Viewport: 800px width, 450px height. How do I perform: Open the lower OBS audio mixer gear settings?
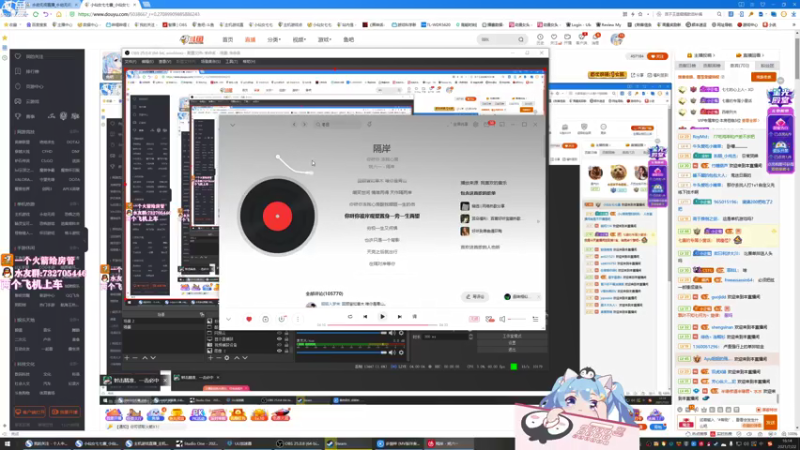[x=401, y=352]
